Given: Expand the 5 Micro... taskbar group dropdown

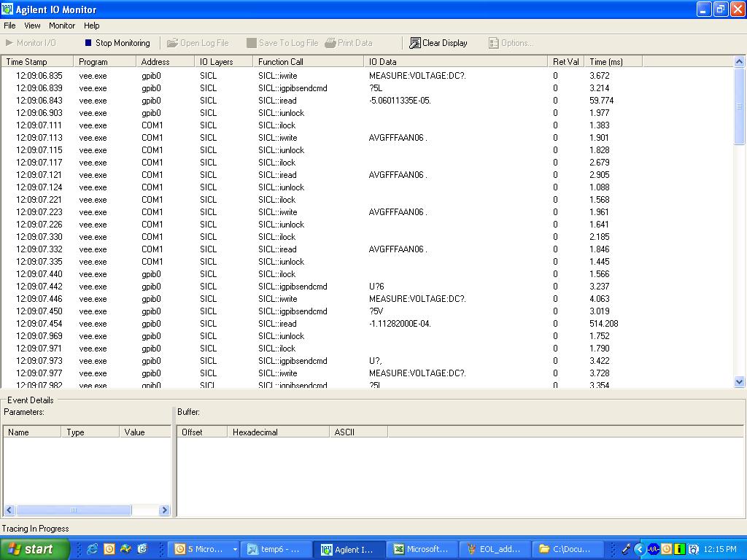Looking at the screenshot, I should pyautogui.click(x=235, y=549).
